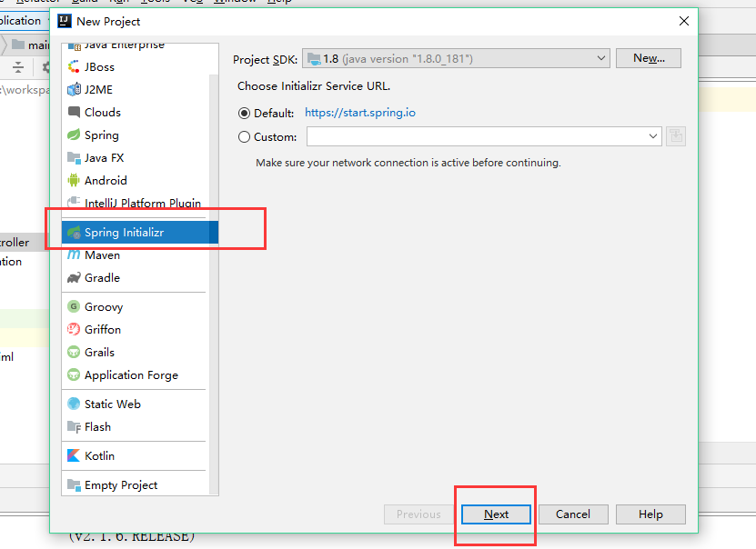Choose the Grails icon
Screen dimensions: 756x549
pos(74,352)
